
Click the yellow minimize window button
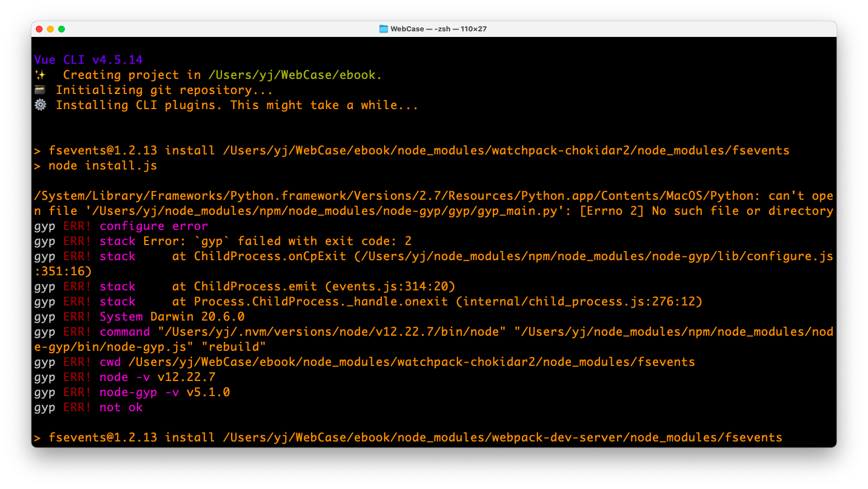(x=50, y=29)
